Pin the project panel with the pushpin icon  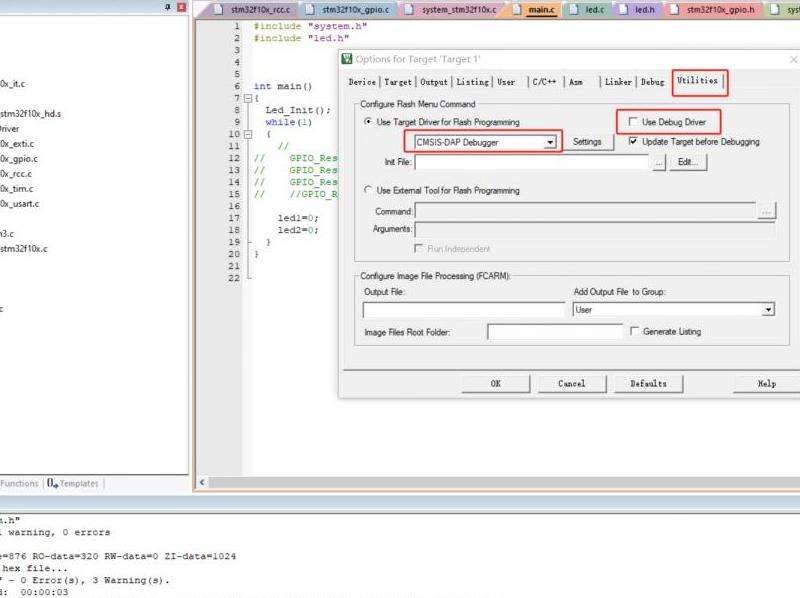[167, 7]
